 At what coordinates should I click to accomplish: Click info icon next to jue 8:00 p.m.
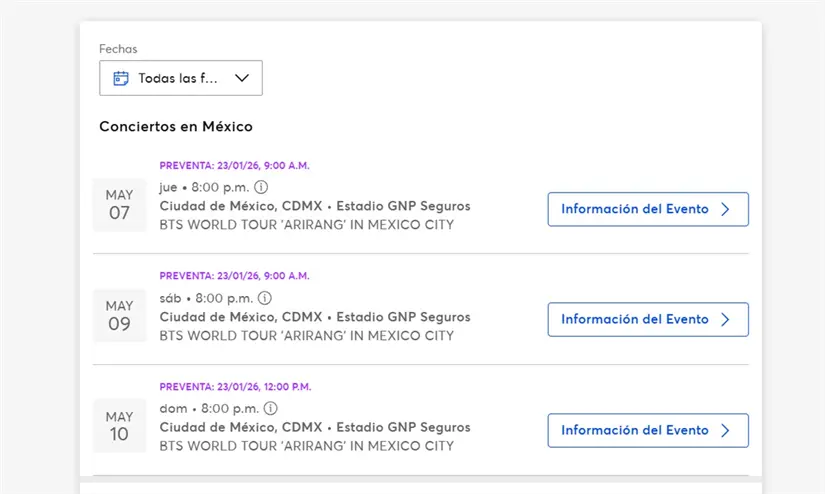tap(261, 187)
